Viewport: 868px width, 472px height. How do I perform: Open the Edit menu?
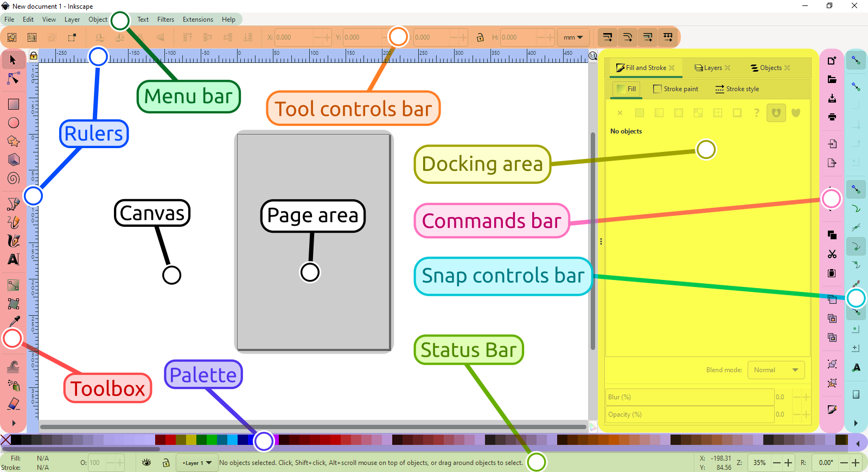(x=28, y=20)
